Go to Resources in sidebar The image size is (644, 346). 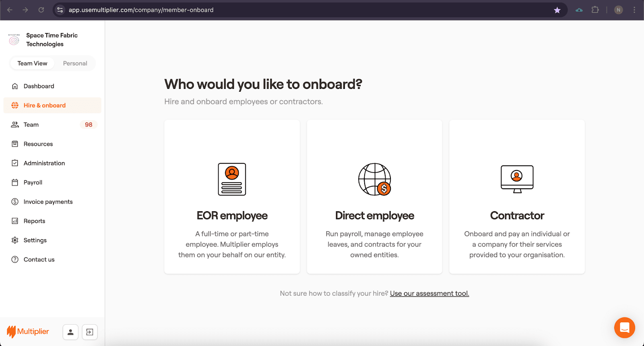52,144
